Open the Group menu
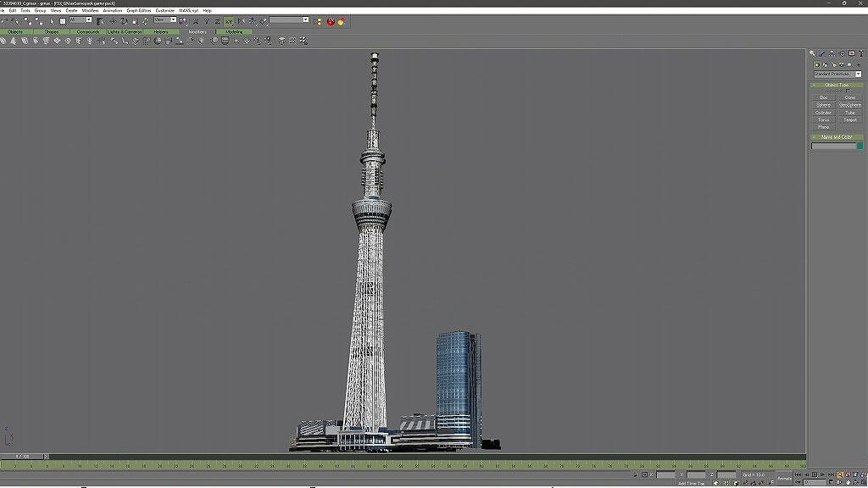 click(x=41, y=10)
